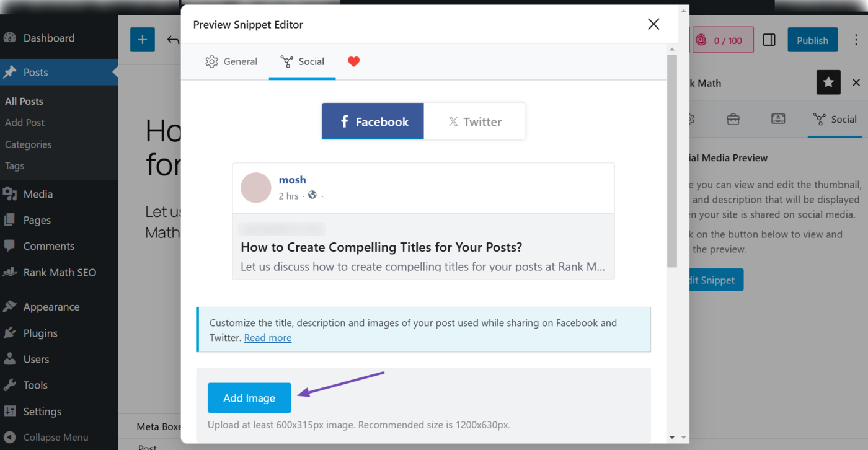The height and width of the screenshot is (450, 868).
Task: Collapse the WordPress admin menu
Action: tap(55, 437)
